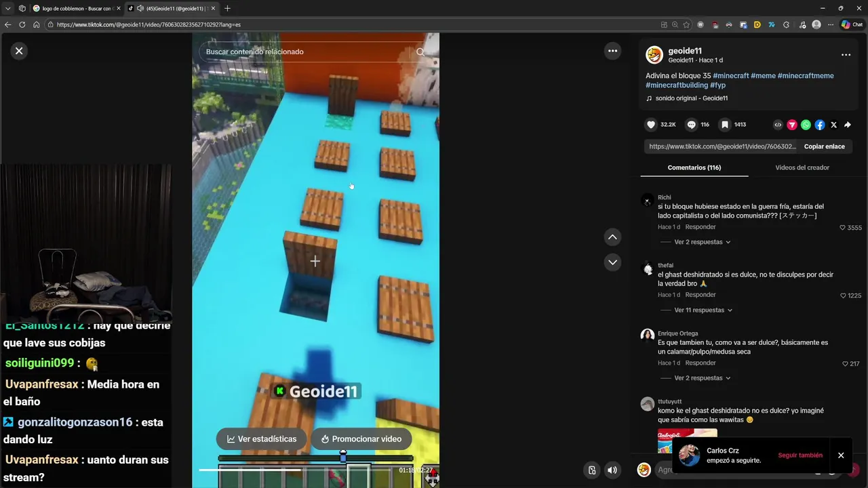
Task: Open the #minecraftbuilding hashtag
Action: pos(677,85)
